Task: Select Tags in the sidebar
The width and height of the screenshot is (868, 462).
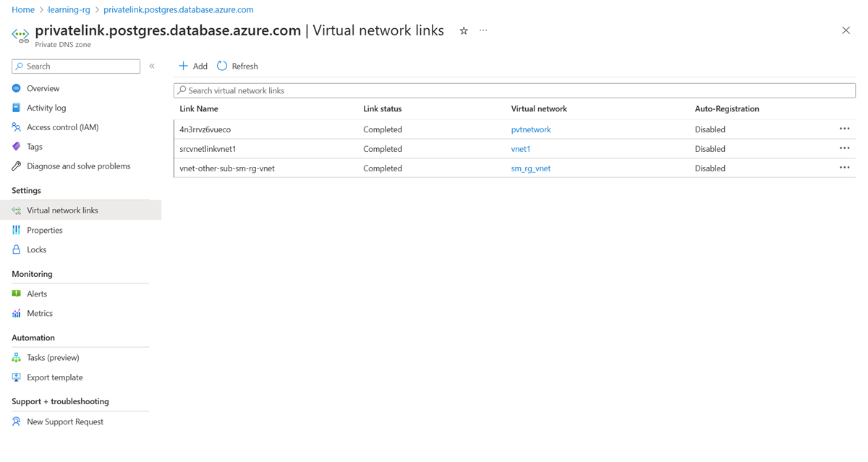Action: [x=35, y=147]
